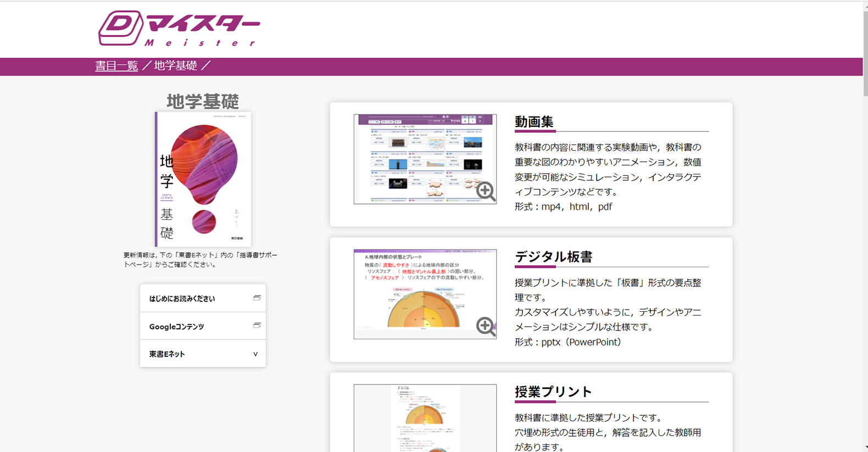Expand the 東書Eネット menu label
Viewport: 868px width, 452px height.
[167, 354]
